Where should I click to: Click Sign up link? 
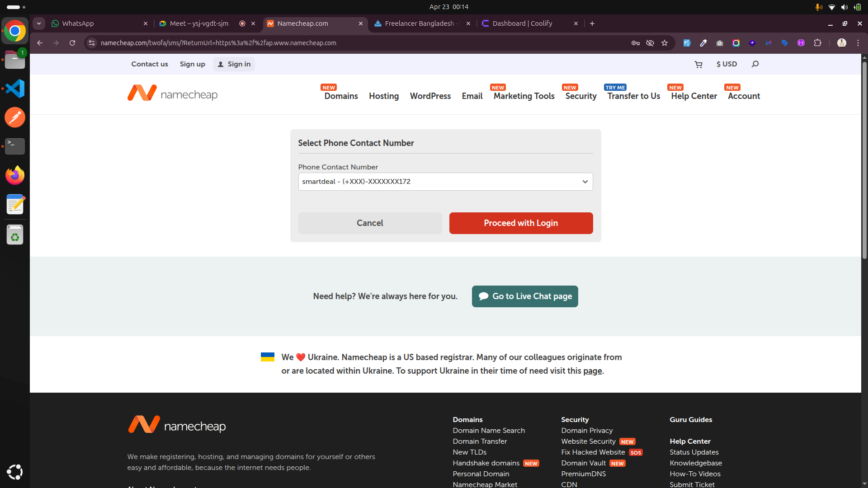coord(192,64)
